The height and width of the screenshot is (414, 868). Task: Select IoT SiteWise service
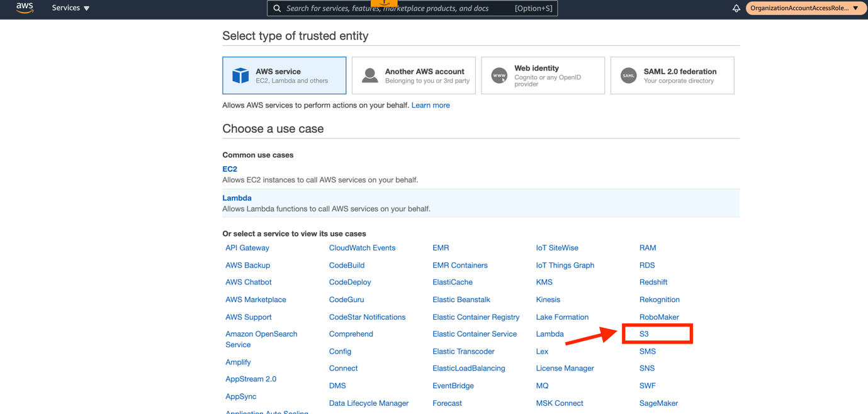pyautogui.click(x=557, y=248)
